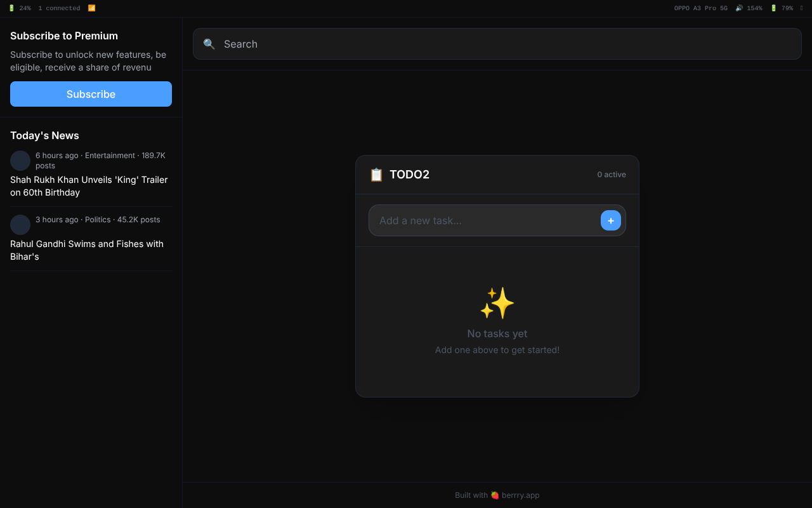Click the clipboard icon beside TODO2
The image size is (812, 508).
[376, 174]
